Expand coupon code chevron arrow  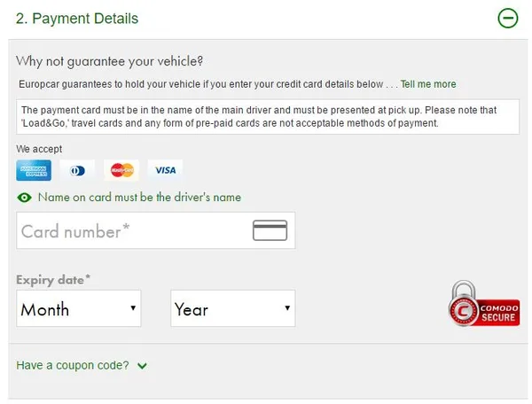[x=142, y=366]
